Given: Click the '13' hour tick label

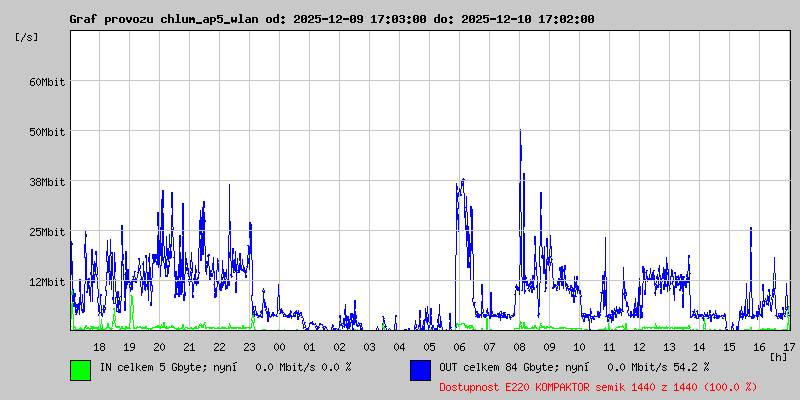Looking at the screenshot, I should coord(669,347).
